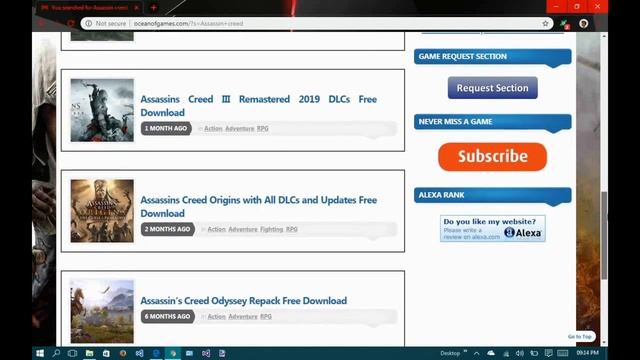Open purple Visual Studio taskbar icon
This screenshot has height=360, width=640.
(206, 353)
